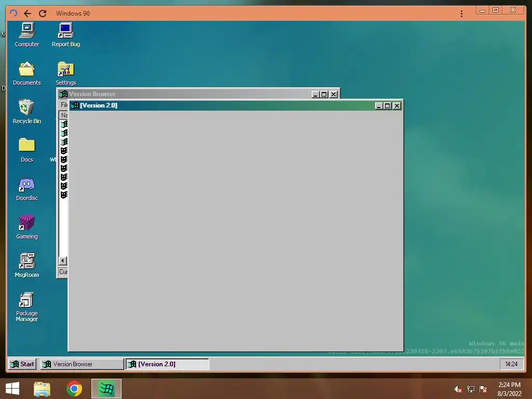Minimize the [Version 2.0] window
The width and height of the screenshot is (532, 399).
(x=379, y=106)
